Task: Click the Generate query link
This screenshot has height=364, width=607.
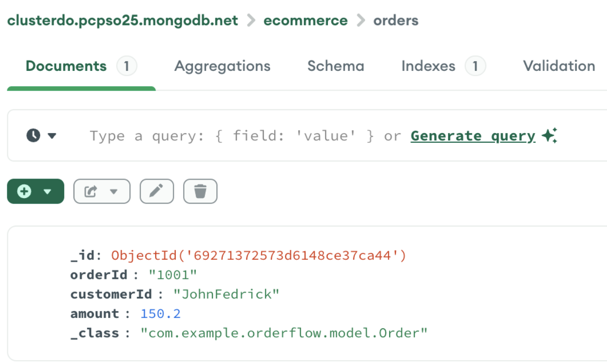Action: pyautogui.click(x=472, y=136)
